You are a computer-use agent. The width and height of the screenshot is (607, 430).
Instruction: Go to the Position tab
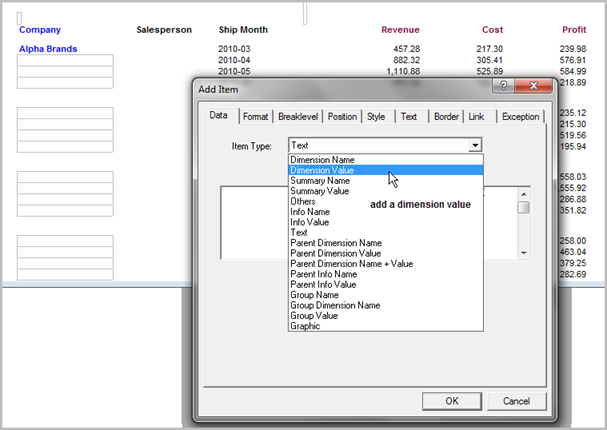point(342,117)
